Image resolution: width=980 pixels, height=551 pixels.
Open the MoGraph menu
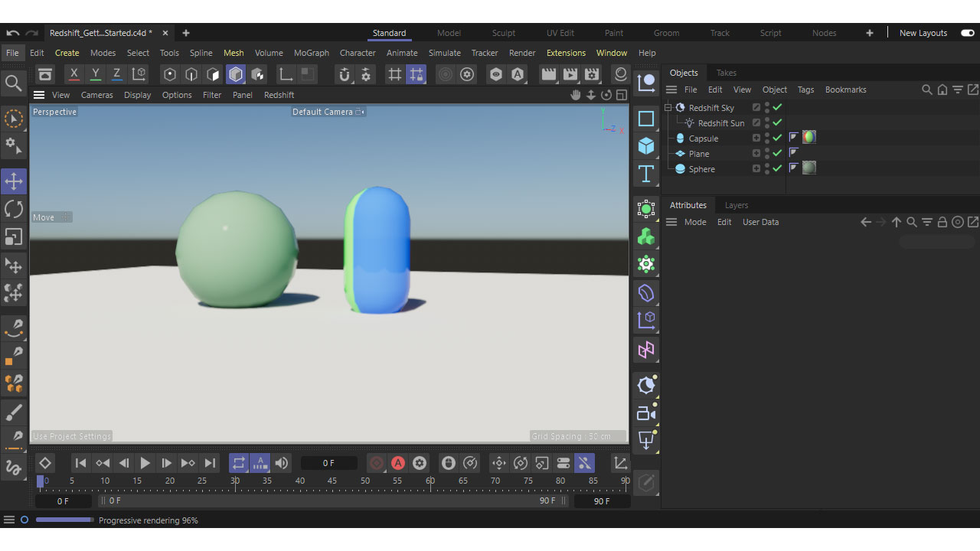point(311,53)
